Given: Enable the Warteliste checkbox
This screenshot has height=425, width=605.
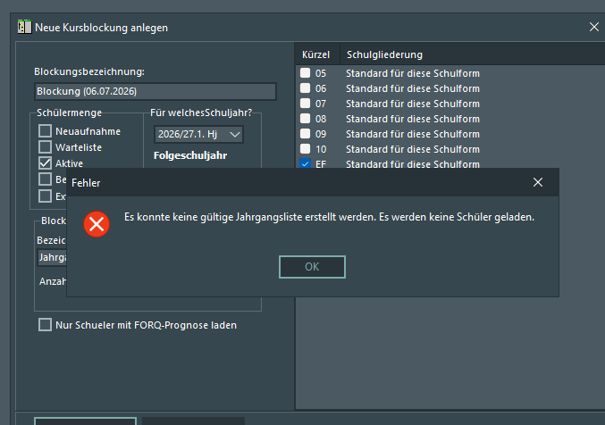Looking at the screenshot, I should 45,147.
